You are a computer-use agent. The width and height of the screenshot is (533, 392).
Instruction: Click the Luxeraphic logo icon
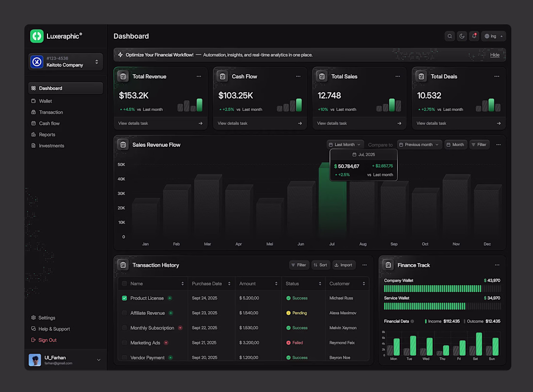[37, 36]
